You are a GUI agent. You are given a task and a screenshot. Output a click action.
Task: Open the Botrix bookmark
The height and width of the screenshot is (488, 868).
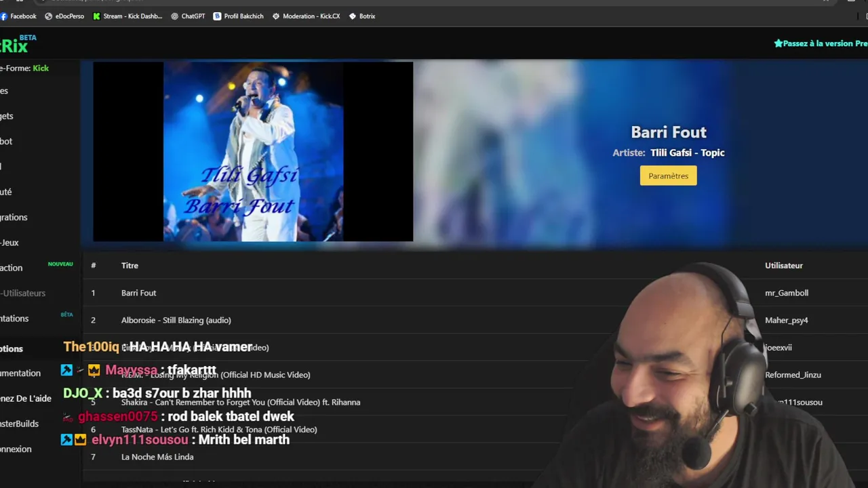[x=361, y=16]
